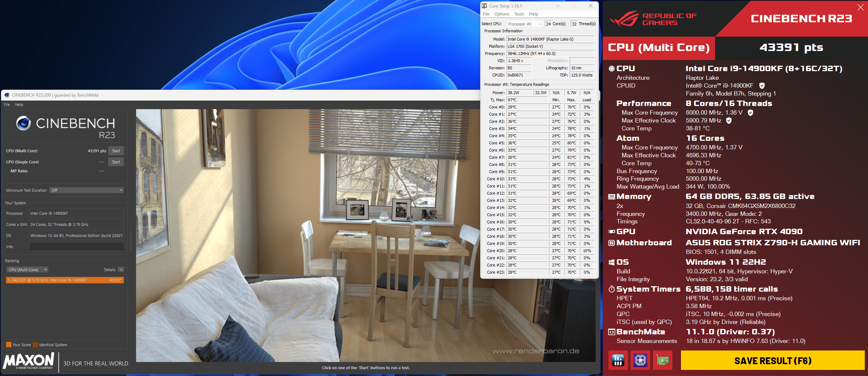The width and height of the screenshot is (868, 376).
Task: Click the Max Wattage value 344 W, 100.00%
Action: (708, 187)
